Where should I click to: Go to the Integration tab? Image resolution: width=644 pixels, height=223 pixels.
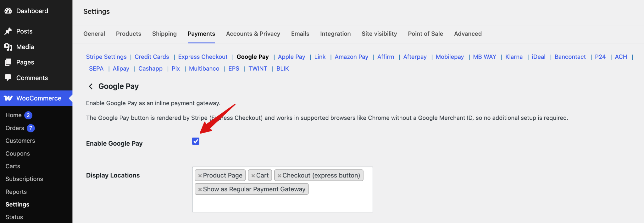pyautogui.click(x=335, y=34)
